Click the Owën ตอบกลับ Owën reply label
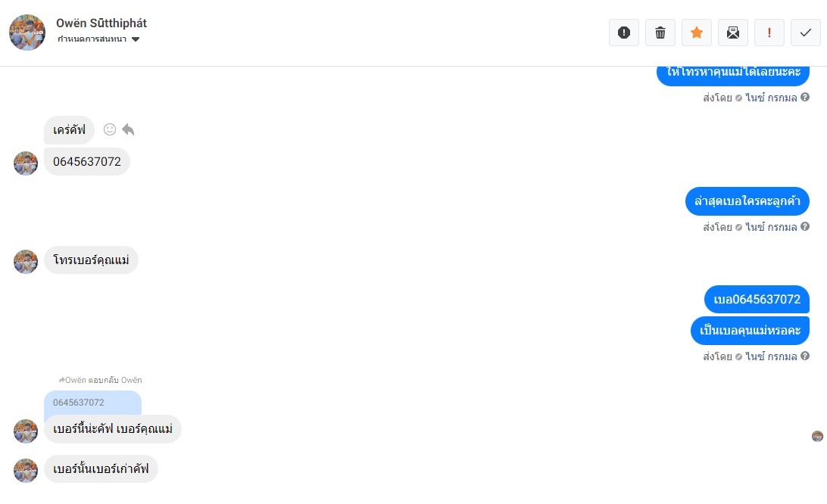The image size is (827, 504). [x=100, y=380]
